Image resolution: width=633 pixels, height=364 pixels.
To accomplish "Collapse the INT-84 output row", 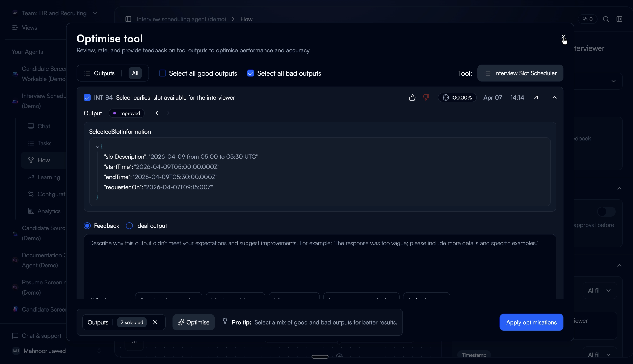I will 554,97.
